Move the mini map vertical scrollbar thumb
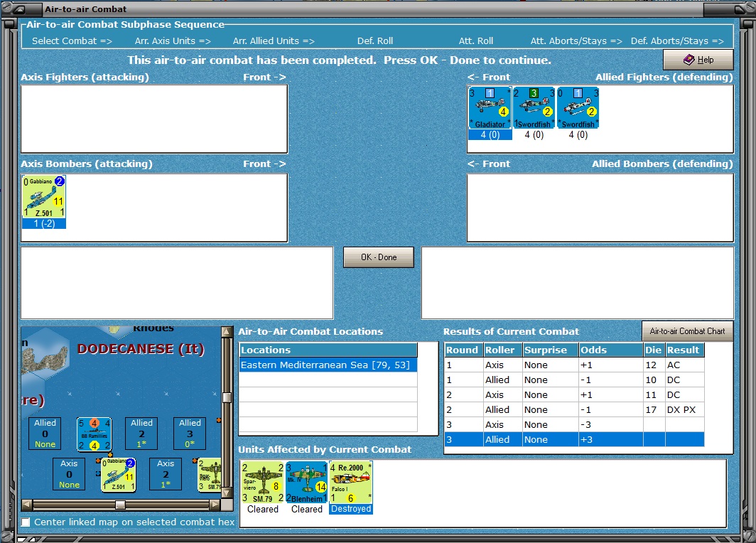 (x=227, y=397)
